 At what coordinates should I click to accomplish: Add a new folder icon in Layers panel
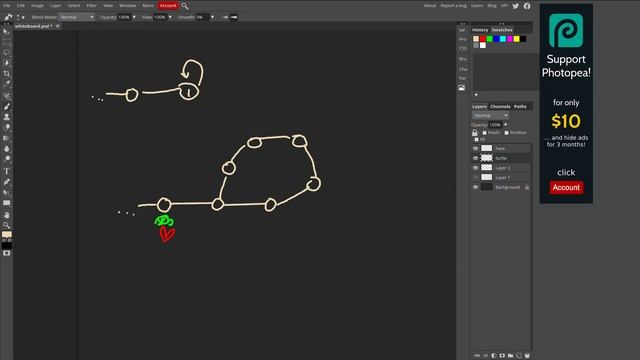510,356
